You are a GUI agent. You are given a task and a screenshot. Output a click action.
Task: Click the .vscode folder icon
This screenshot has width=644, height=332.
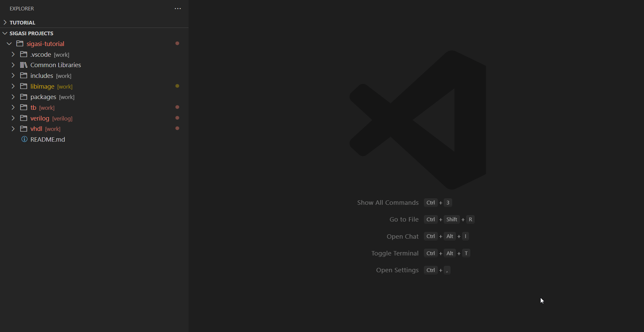[23, 54]
